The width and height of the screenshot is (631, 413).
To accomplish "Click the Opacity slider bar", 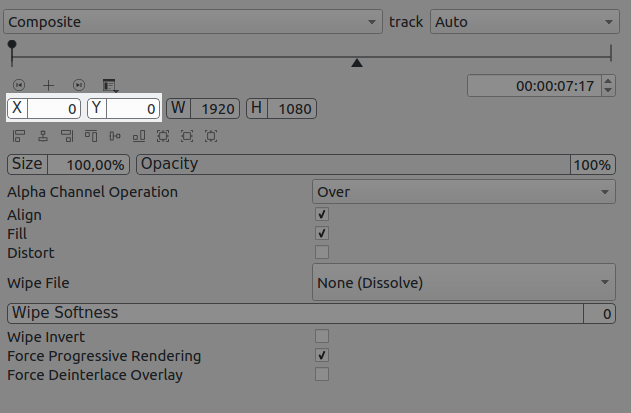I will coord(350,164).
